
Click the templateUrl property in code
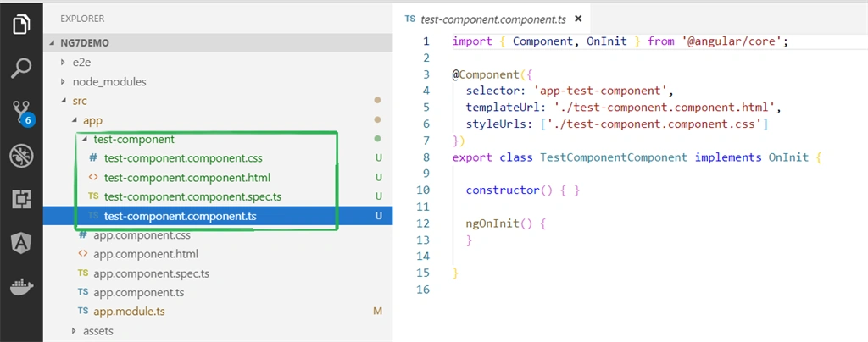coord(503,108)
